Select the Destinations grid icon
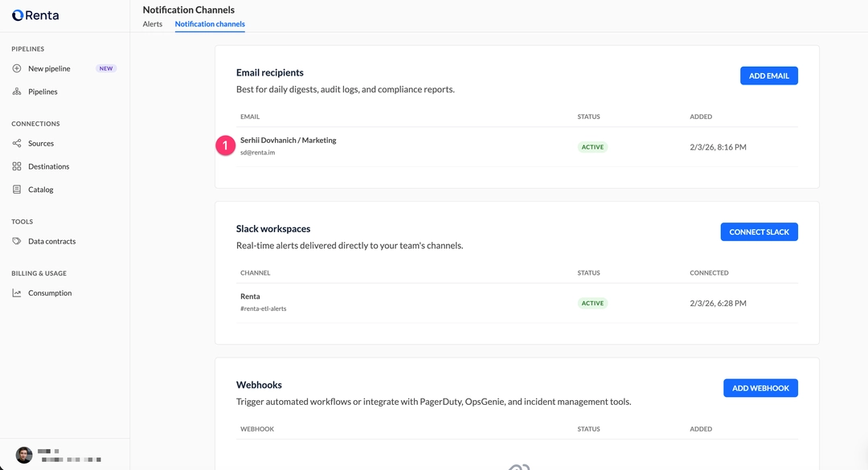 coord(17,166)
